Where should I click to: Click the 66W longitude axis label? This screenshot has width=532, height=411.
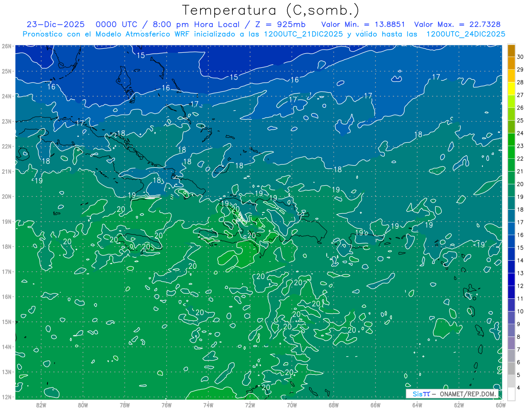coord(375,404)
